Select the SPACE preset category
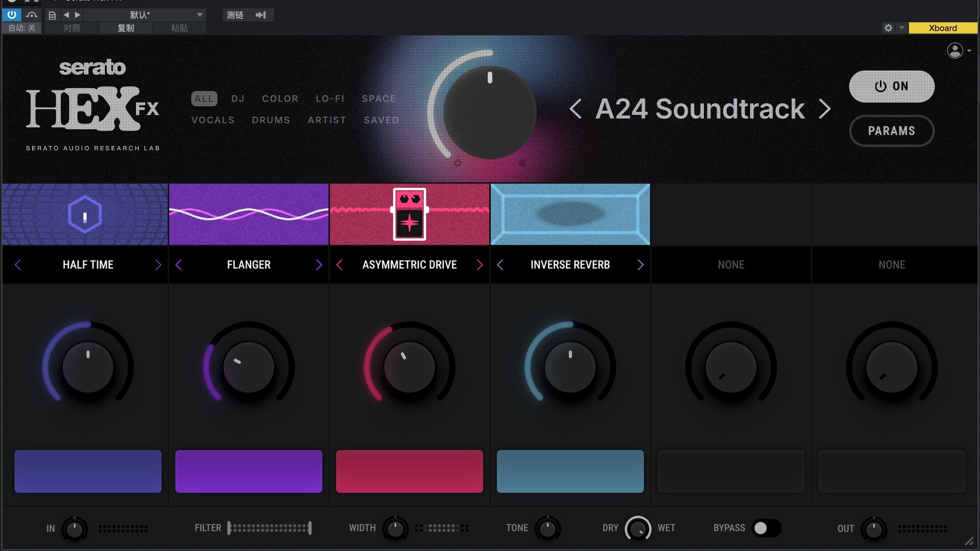The image size is (980, 551). click(x=379, y=98)
